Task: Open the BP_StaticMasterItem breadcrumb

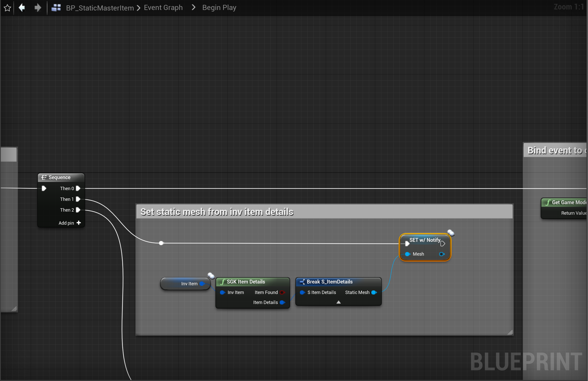Action: coord(100,8)
